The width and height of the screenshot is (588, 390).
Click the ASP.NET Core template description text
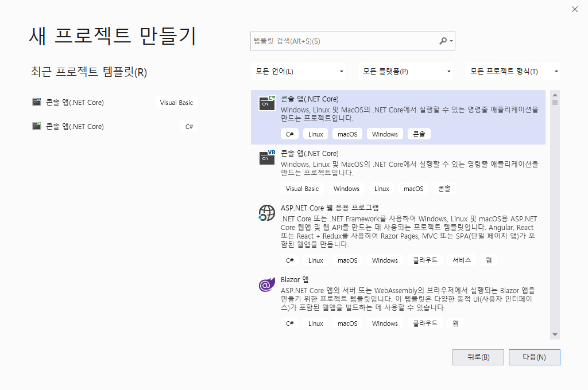[409, 232]
